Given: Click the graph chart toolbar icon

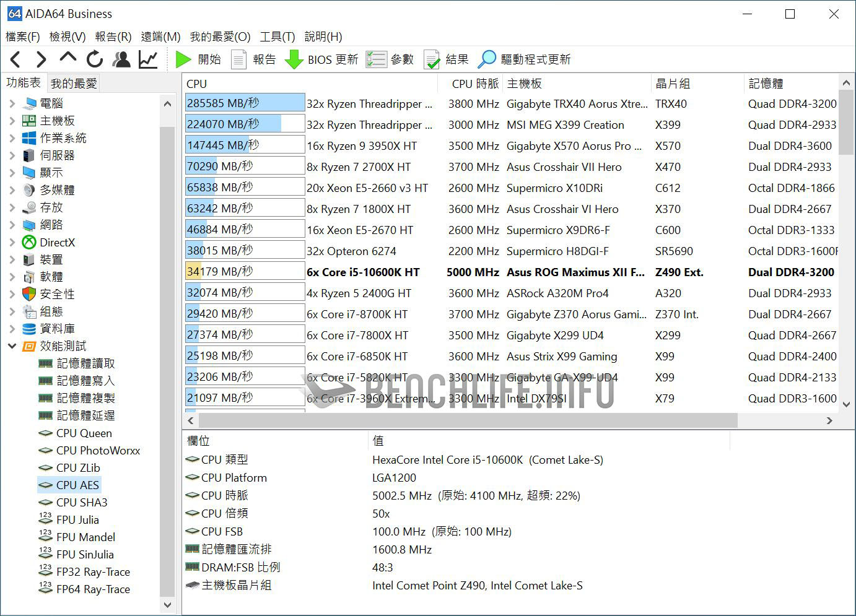Looking at the screenshot, I should 148,59.
